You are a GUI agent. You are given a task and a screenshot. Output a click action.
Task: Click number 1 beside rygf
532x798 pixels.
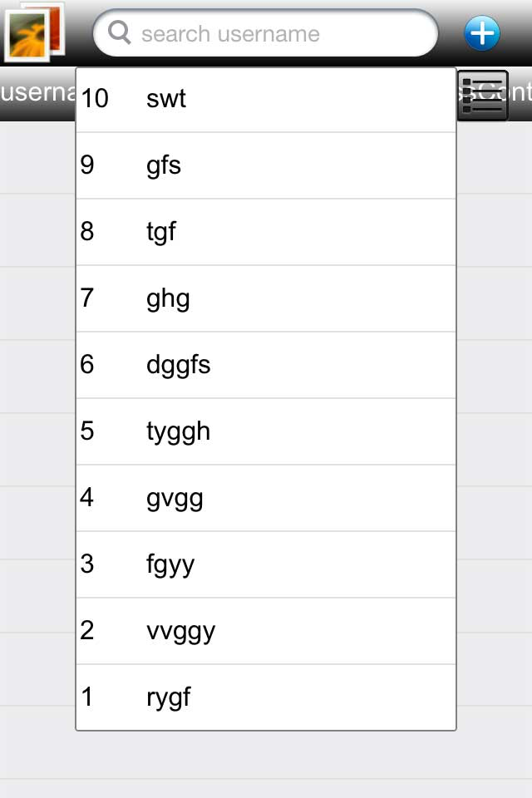tap(87, 697)
